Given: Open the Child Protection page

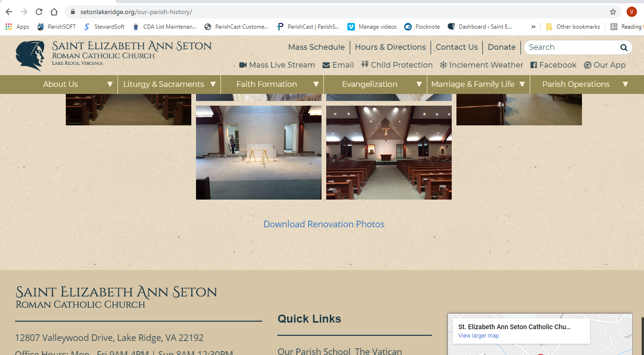Looking at the screenshot, I should 396,65.
